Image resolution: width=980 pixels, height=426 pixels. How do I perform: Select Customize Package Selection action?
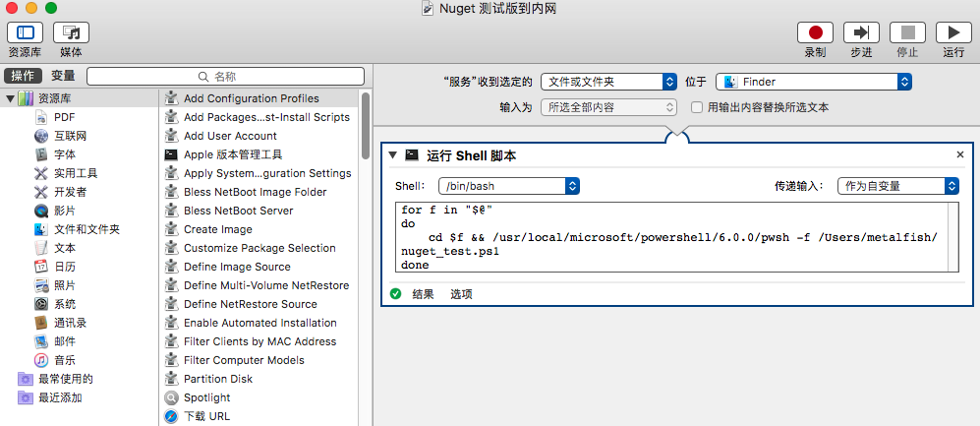(x=259, y=248)
